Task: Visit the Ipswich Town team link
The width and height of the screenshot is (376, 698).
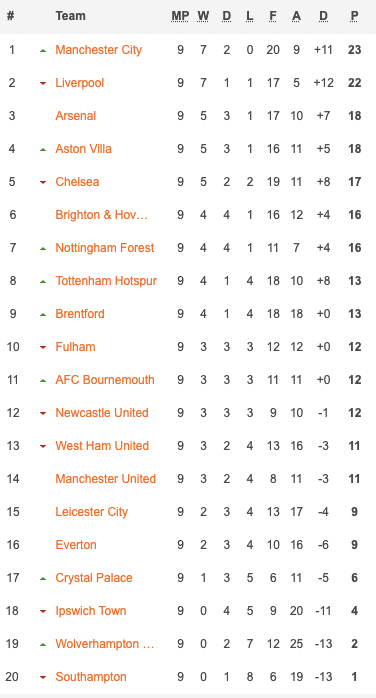Action: coord(91,611)
